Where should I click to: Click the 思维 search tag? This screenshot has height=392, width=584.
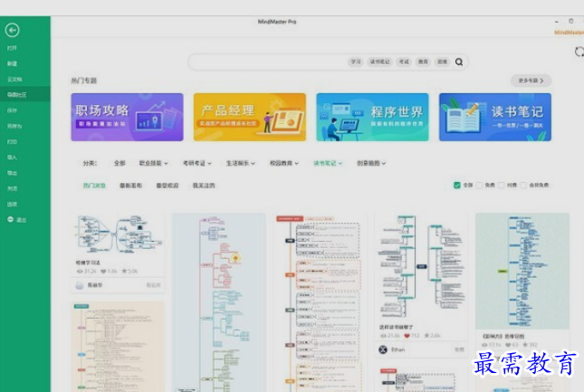click(x=442, y=62)
